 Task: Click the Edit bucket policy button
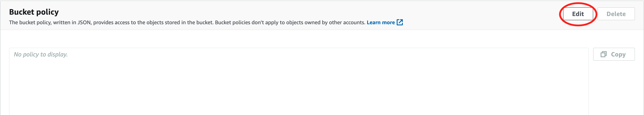[578, 14]
